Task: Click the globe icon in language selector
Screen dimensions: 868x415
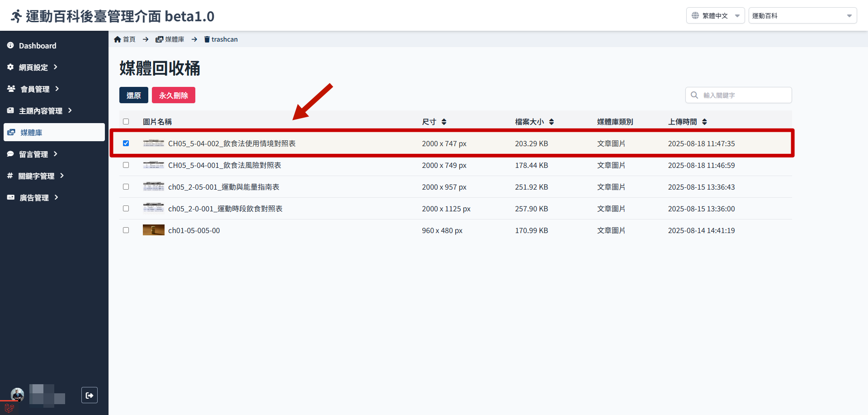Action: pyautogui.click(x=695, y=15)
